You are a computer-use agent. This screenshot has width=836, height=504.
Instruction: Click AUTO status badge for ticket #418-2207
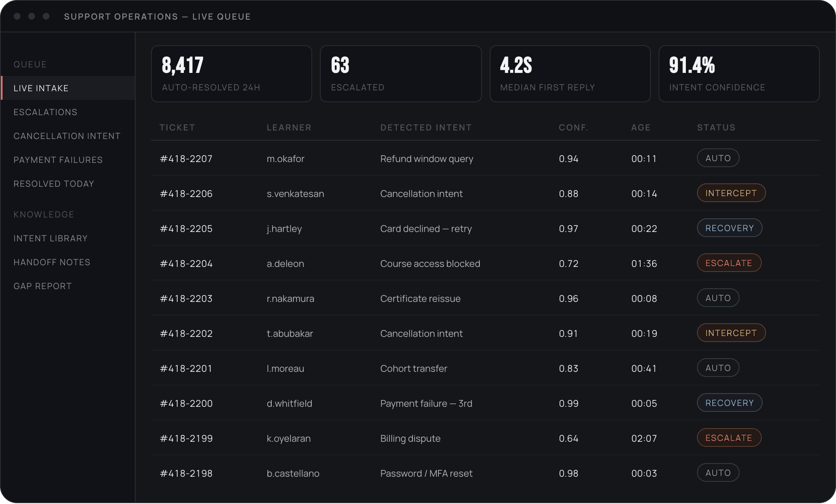click(x=718, y=158)
